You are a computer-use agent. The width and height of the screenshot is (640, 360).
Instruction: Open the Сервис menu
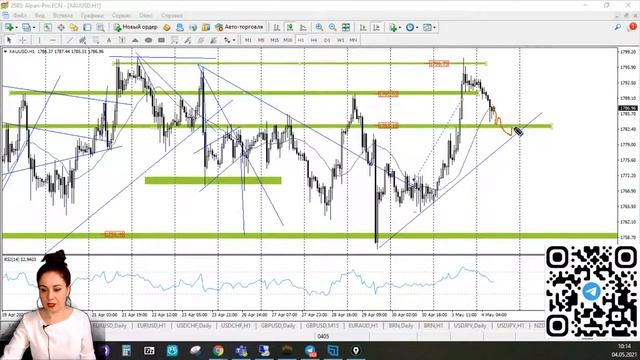(x=121, y=16)
